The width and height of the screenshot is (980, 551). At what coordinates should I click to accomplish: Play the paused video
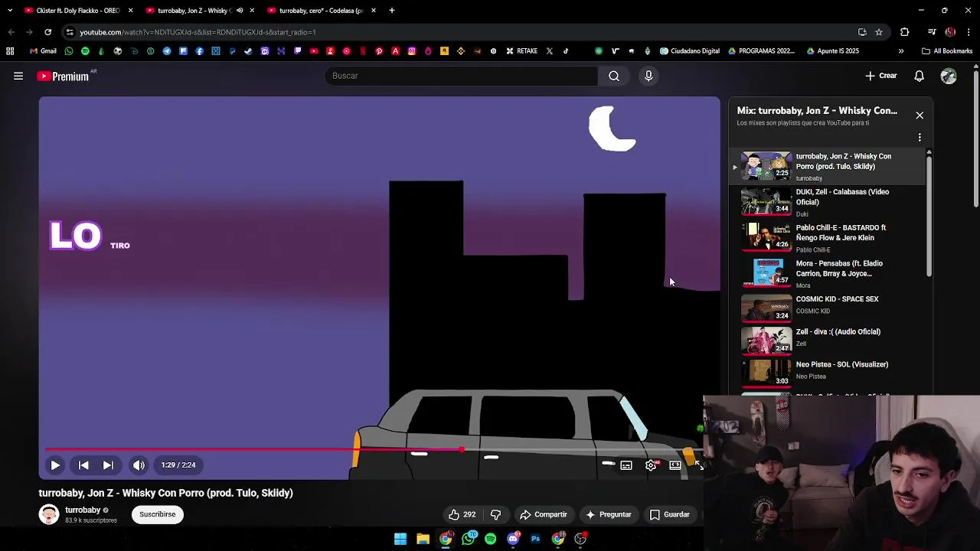55,465
